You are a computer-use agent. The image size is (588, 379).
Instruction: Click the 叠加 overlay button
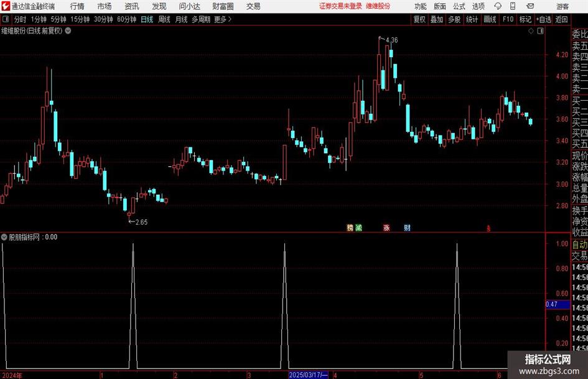coord(437,19)
